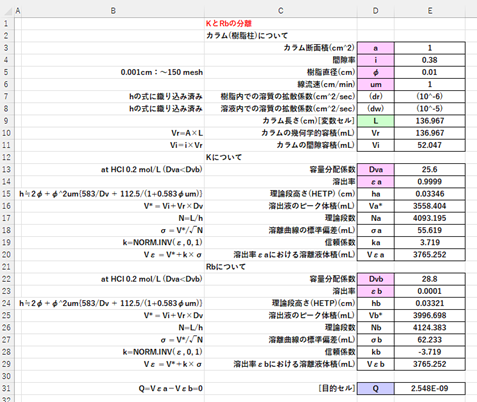This screenshot has height=402, width=477.
Task: Click formula 'Q=Vεa−Vεb=0'
Action: tap(171, 388)
